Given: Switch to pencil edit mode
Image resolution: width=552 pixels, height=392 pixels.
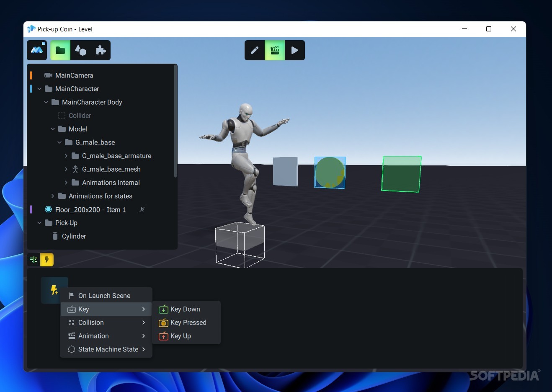Looking at the screenshot, I should (x=255, y=50).
